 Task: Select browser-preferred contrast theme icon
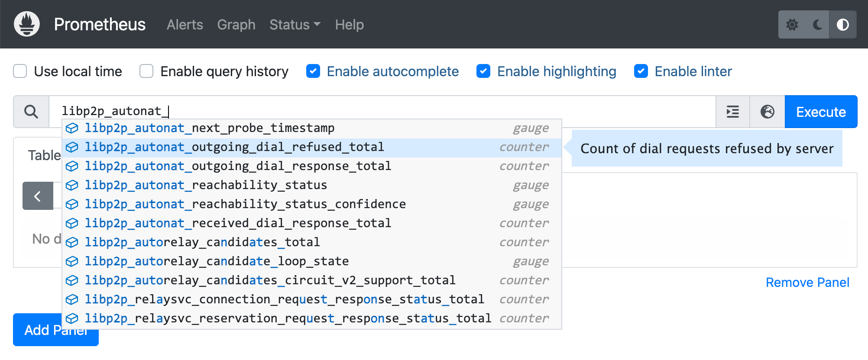click(842, 25)
